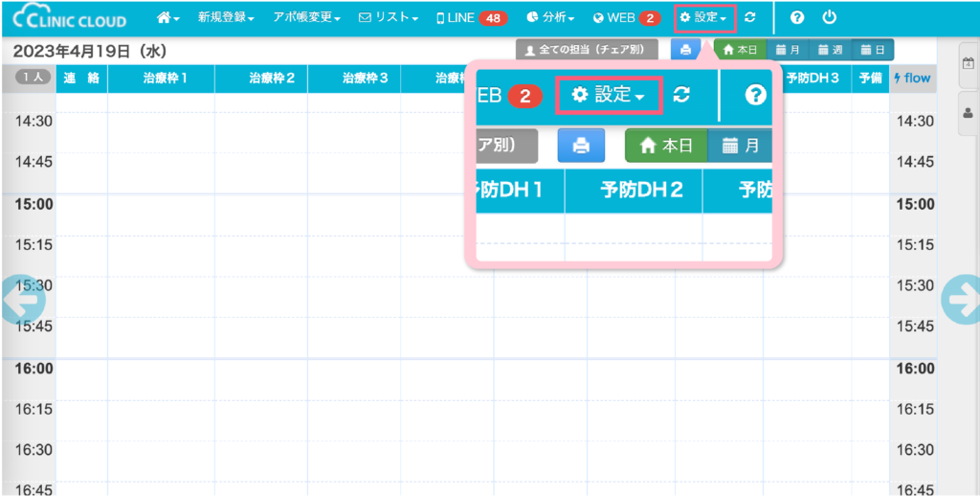Open the home icon dropdown menu
Viewport: 980px width, 496px height.
[x=168, y=18]
